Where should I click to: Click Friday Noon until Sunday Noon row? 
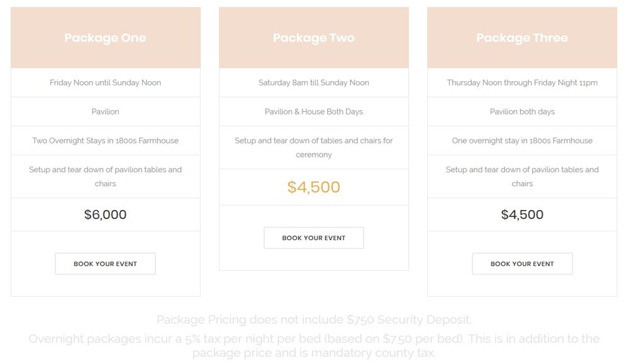(106, 82)
